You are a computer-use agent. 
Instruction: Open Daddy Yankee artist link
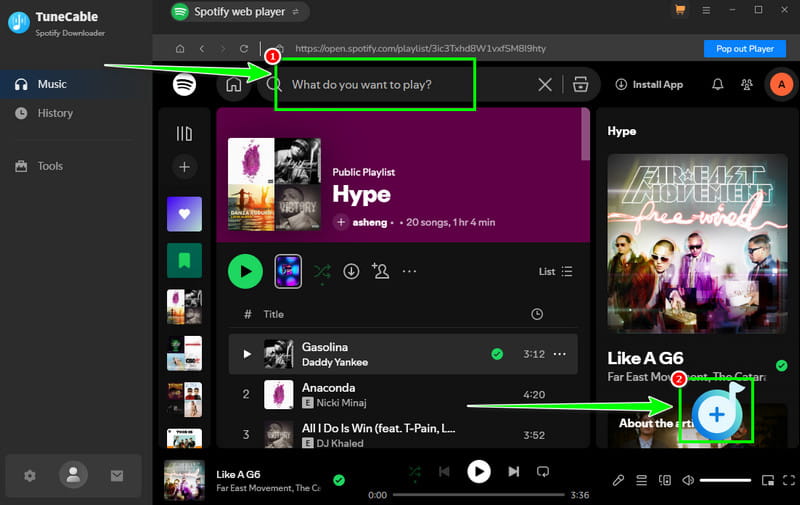click(x=335, y=362)
